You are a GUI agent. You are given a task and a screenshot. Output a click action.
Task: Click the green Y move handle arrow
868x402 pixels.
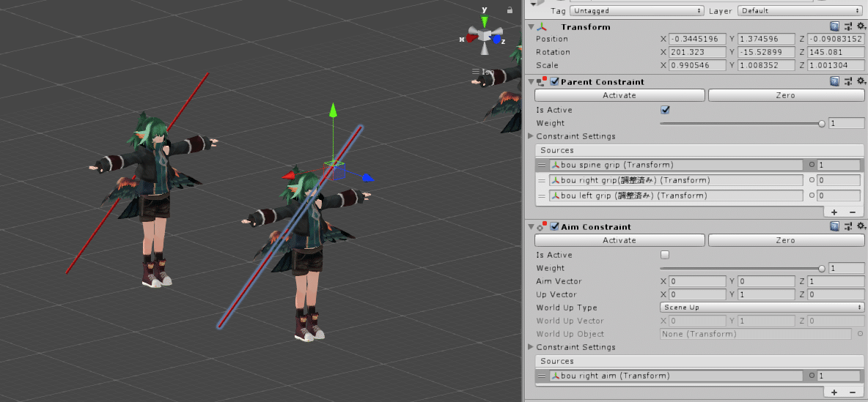click(x=333, y=110)
